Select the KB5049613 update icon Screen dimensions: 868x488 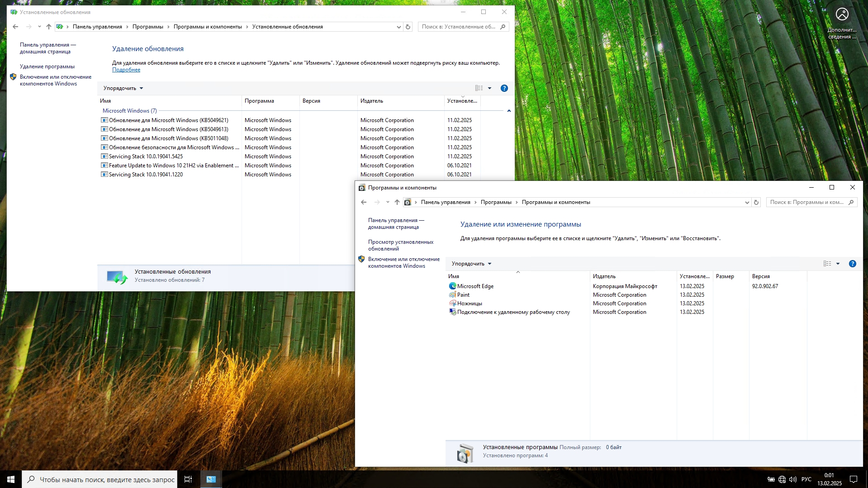104,129
